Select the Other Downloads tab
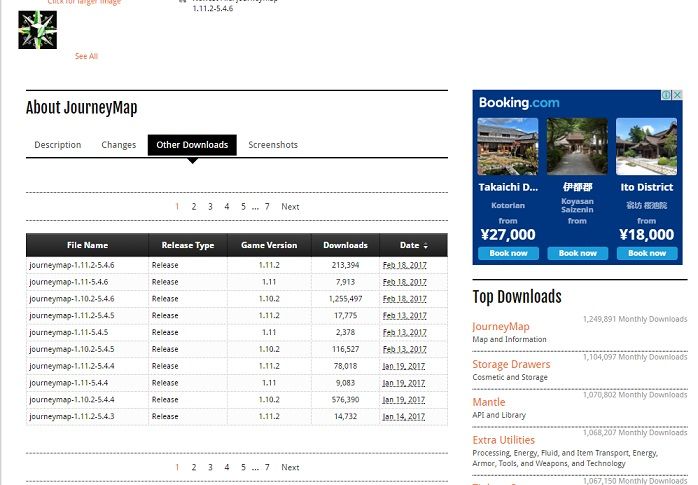 192,145
